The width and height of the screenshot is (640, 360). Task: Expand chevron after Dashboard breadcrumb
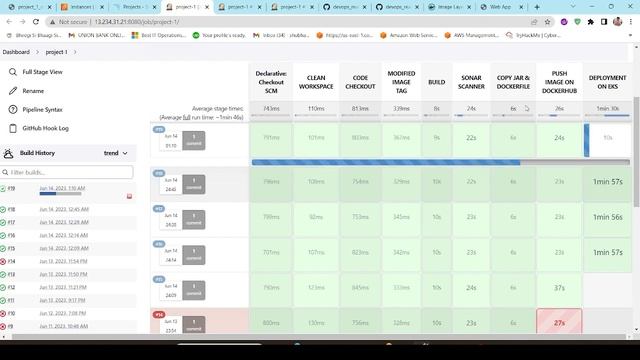[x=37, y=52]
